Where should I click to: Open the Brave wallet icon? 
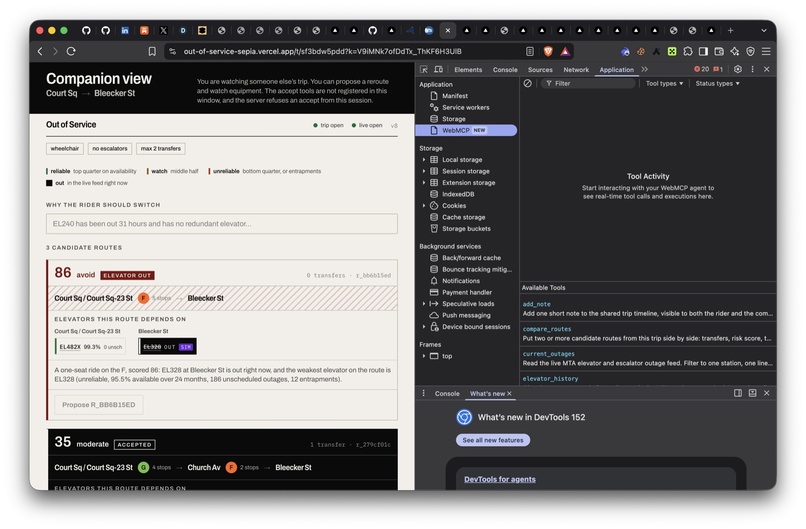(x=719, y=51)
